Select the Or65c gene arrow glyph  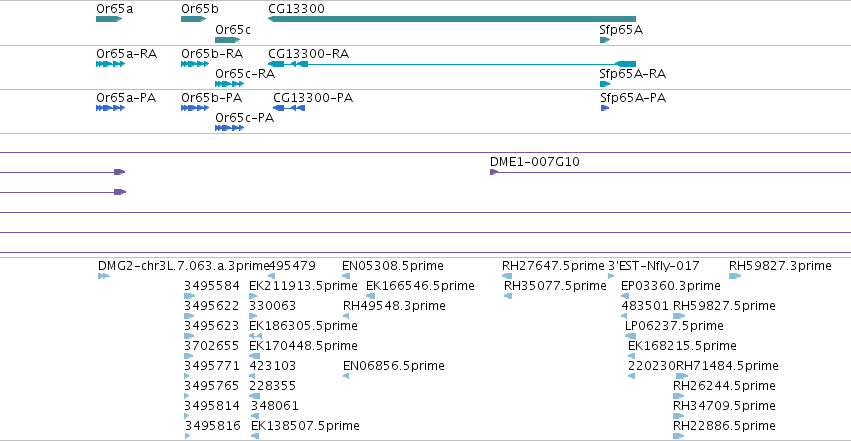tap(228, 40)
